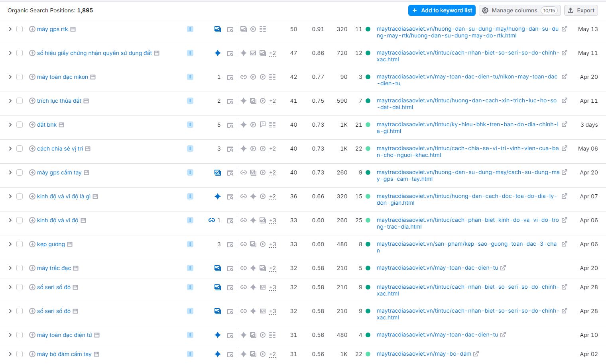Check the trích lục thửa đất row checkbox

pyautogui.click(x=20, y=101)
